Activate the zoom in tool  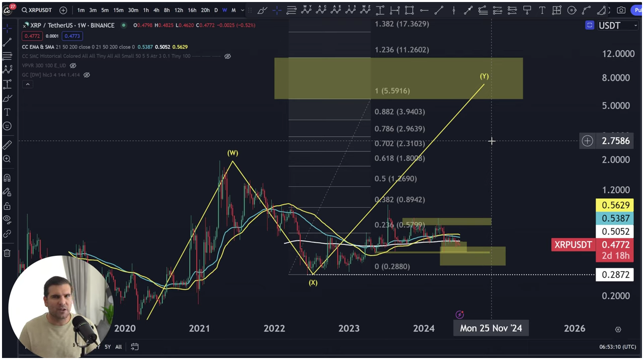(x=7, y=159)
